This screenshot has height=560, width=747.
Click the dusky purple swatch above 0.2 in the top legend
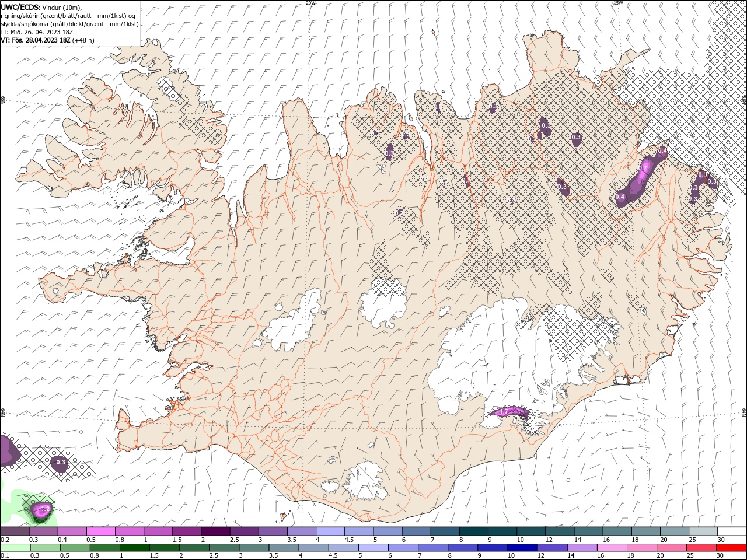pos(15,531)
